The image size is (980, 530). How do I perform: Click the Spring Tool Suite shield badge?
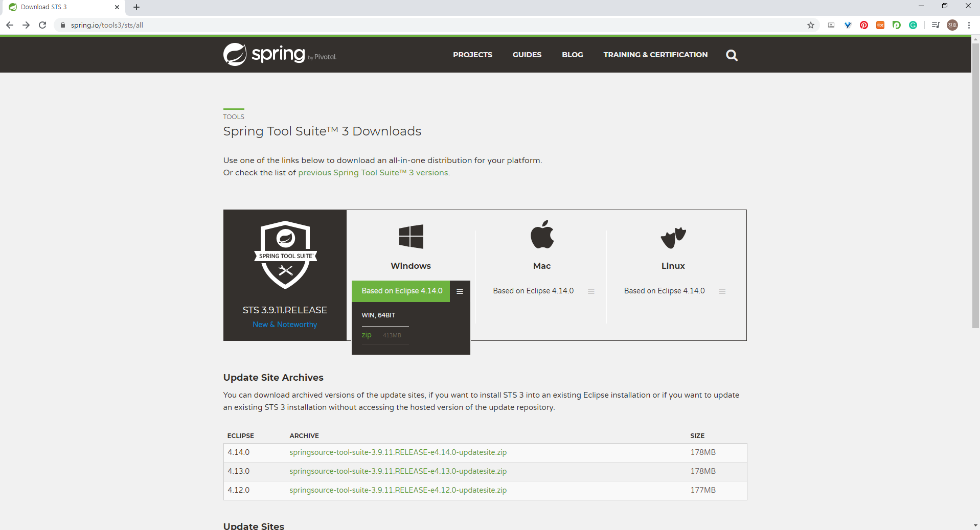pos(285,255)
